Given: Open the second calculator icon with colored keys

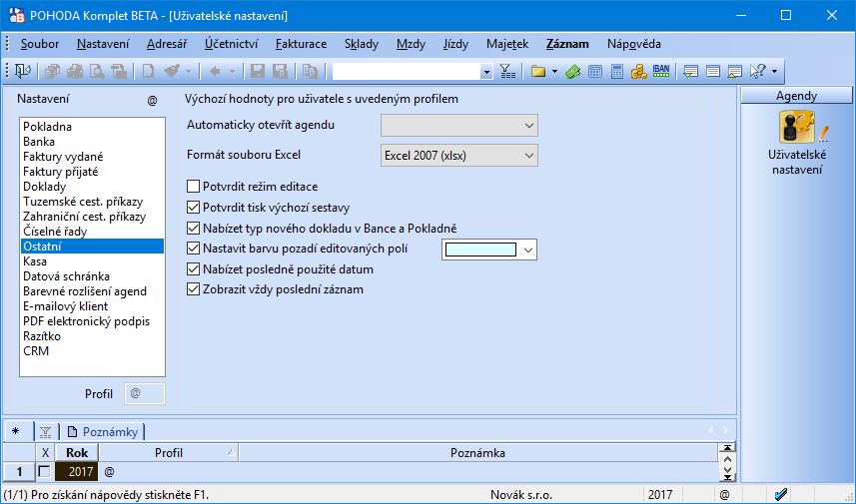Looking at the screenshot, I should [x=617, y=71].
